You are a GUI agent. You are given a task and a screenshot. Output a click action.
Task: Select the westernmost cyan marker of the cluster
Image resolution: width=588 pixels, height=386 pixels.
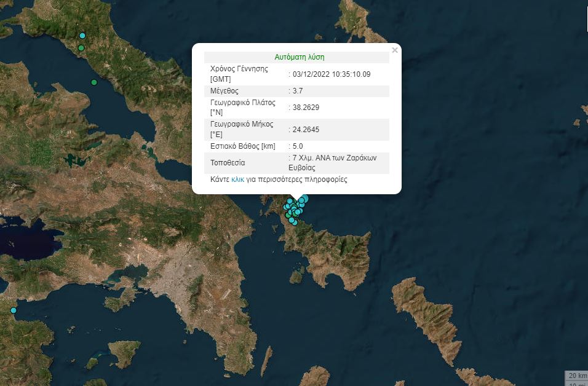point(284,207)
